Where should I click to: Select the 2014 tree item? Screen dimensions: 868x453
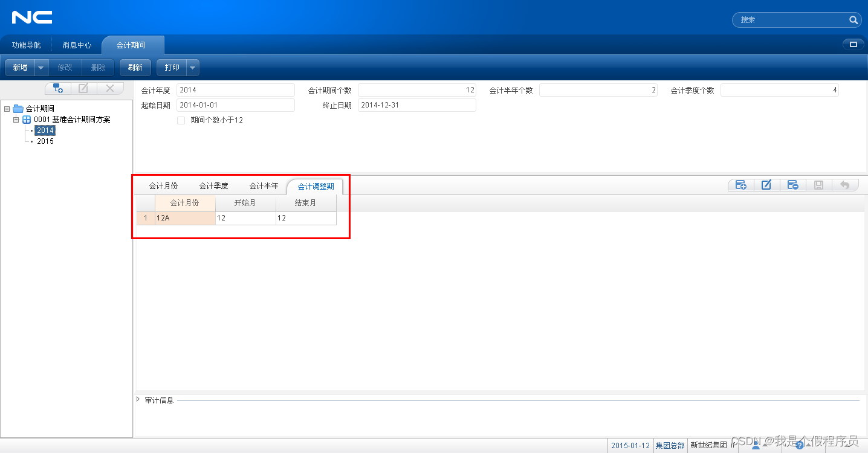45,130
